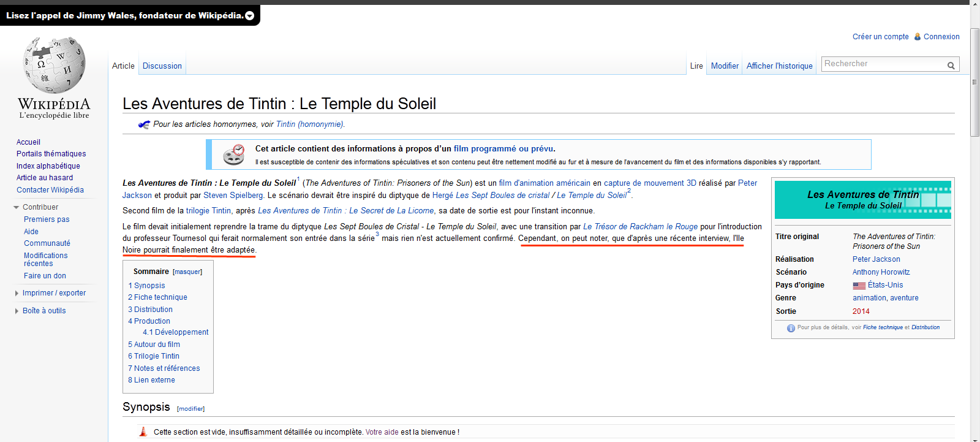This screenshot has height=442, width=980.
Task: Click the info icon in the infobox footer
Action: click(791, 328)
